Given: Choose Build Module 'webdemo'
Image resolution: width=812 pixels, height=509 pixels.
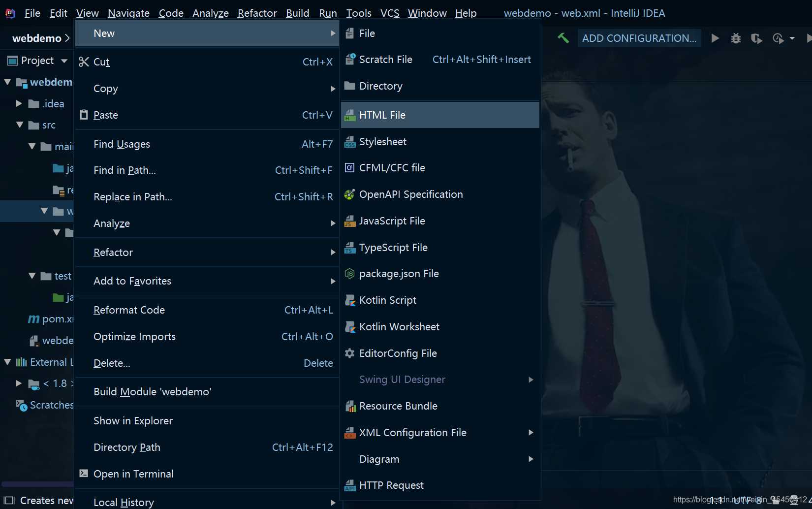Looking at the screenshot, I should [207, 391].
